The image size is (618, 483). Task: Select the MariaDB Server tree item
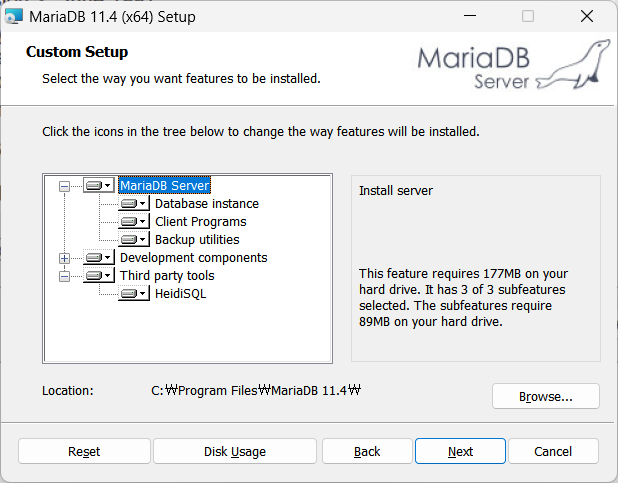(x=165, y=185)
